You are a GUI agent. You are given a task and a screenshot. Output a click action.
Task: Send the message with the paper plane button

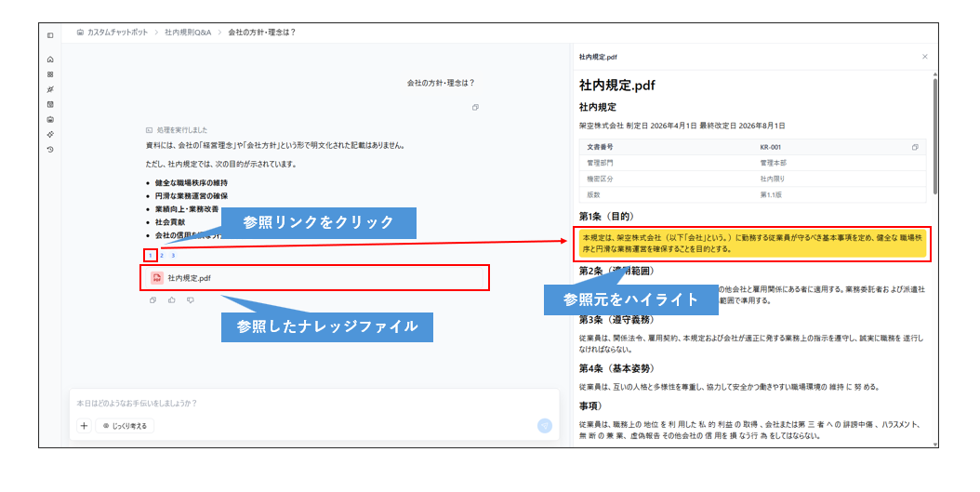544,426
